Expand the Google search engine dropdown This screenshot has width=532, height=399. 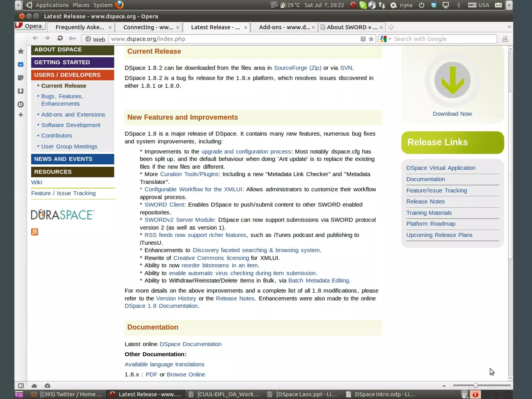(390, 39)
